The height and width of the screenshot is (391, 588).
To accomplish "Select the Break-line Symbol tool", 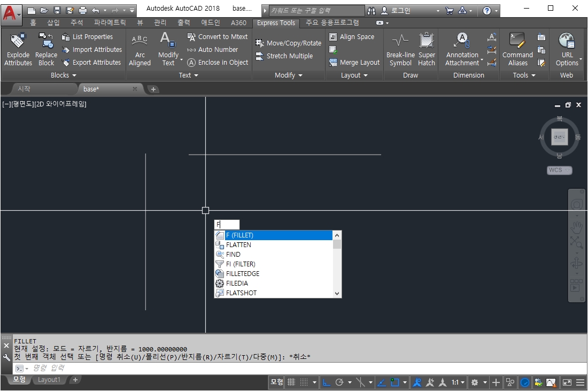I will [x=400, y=50].
